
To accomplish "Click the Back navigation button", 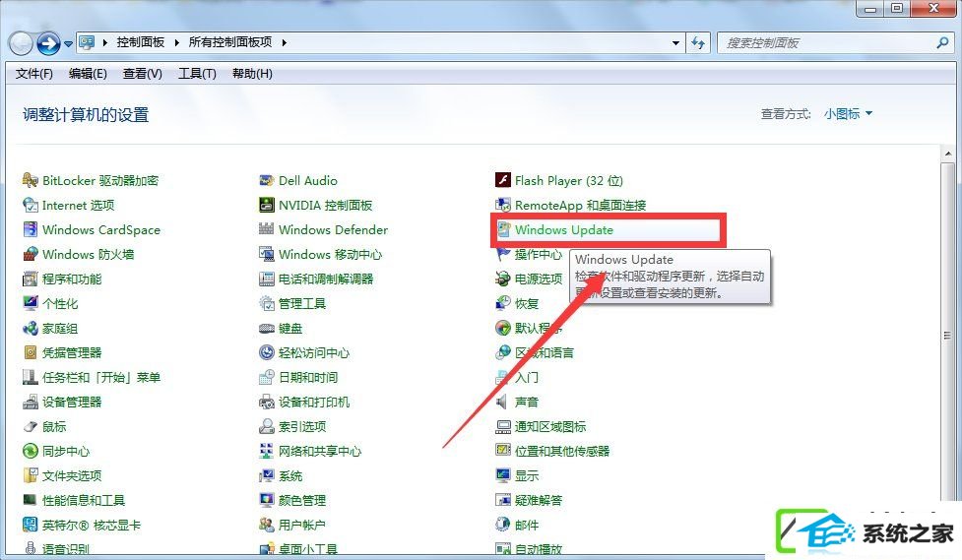I will tap(21, 43).
